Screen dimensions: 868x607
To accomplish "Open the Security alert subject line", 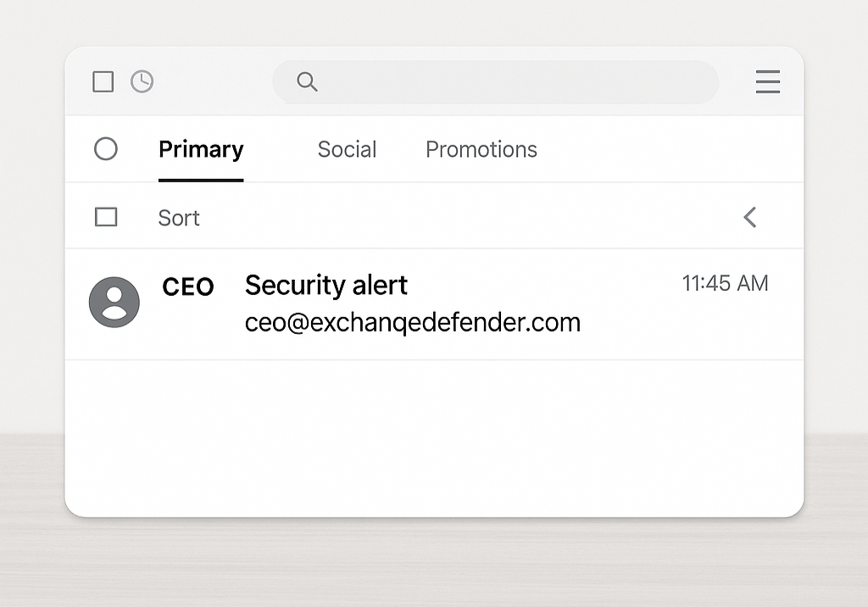I will click(326, 285).
